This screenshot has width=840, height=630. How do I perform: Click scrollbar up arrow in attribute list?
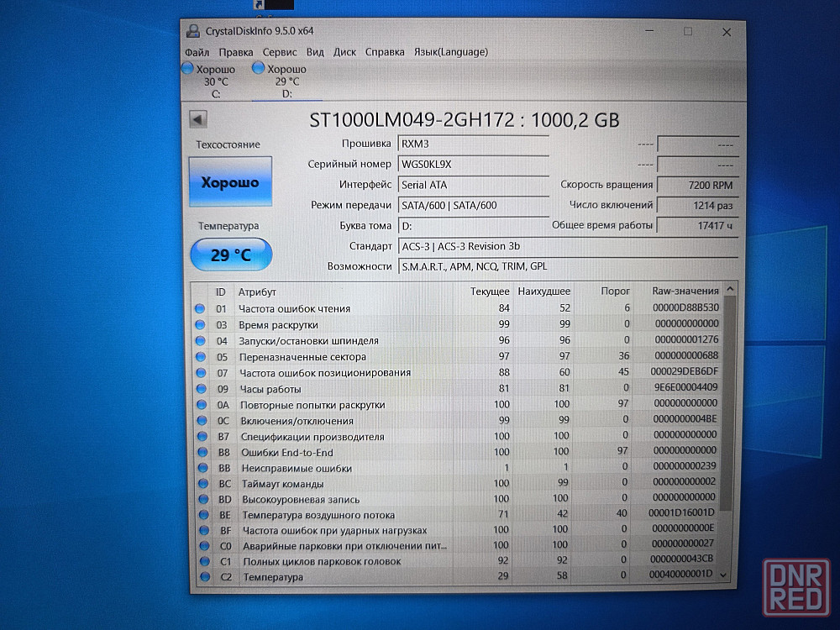point(729,289)
